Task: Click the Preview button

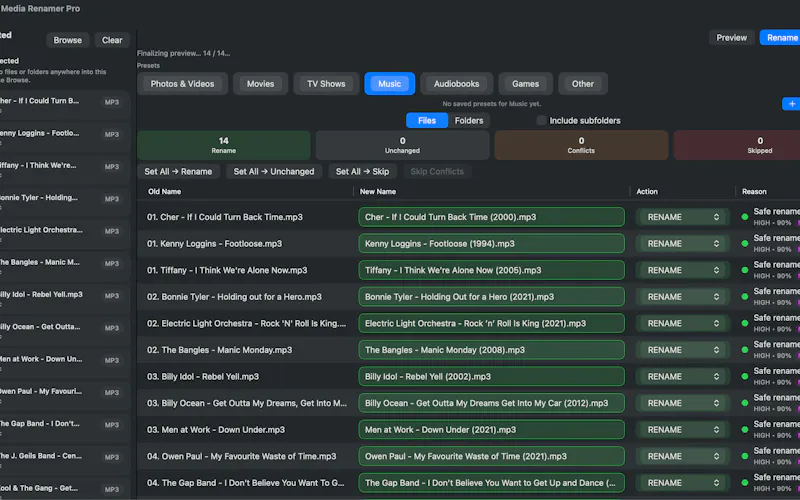Action: [x=731, y=37]
